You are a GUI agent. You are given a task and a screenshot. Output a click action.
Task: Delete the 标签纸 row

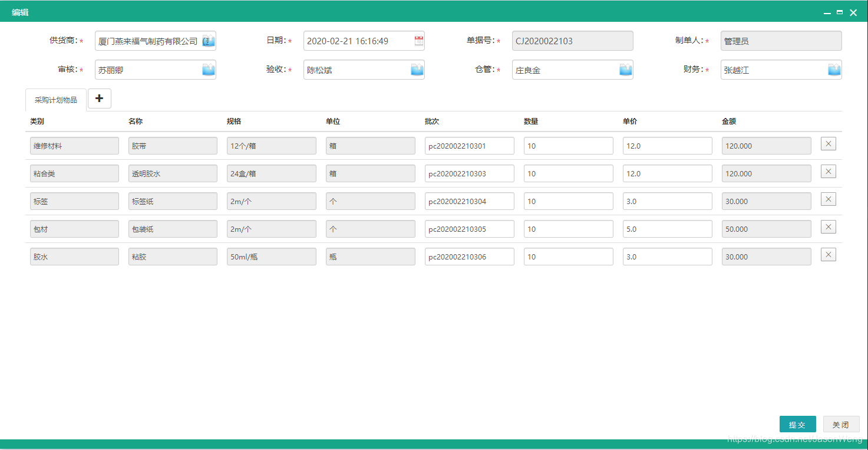[828, 199]
